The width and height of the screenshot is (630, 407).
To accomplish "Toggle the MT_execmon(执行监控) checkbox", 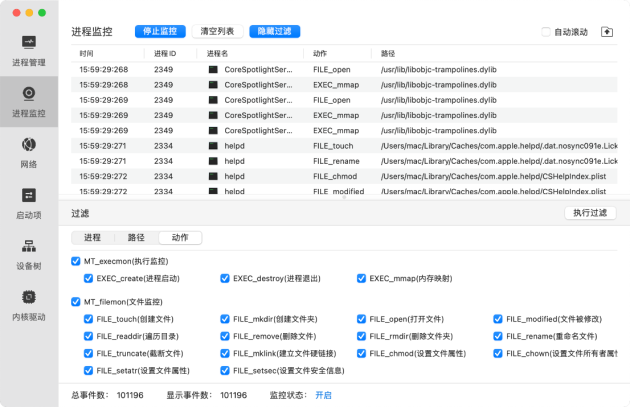I will coord(76,261).
